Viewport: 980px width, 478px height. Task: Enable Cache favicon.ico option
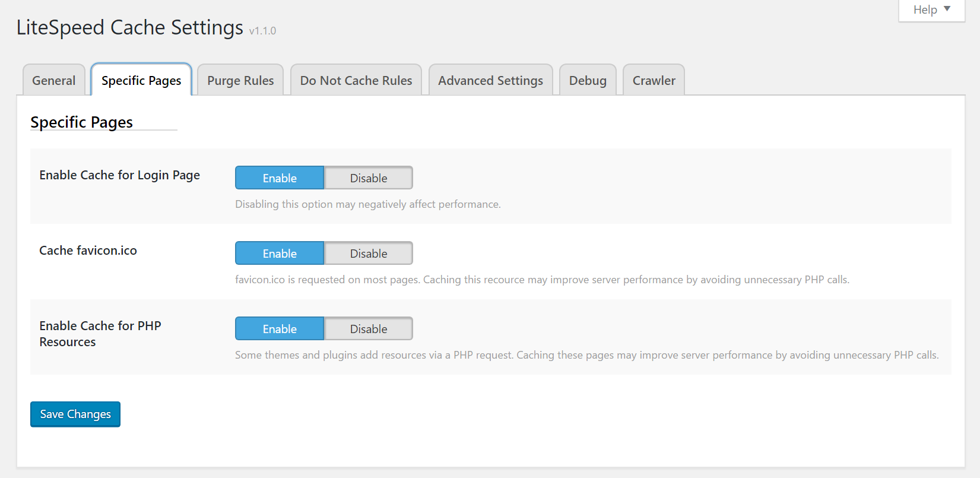pos(280,254)
